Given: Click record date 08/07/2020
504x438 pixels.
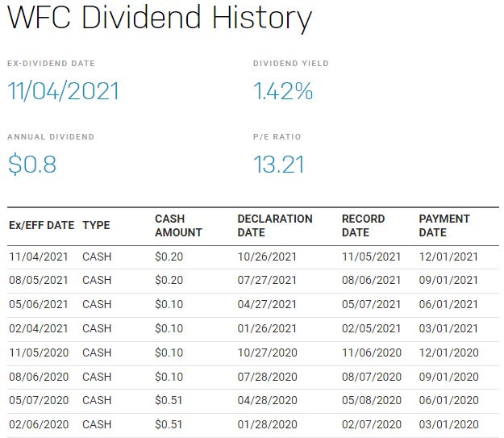Looking at the screenshot, I should click(372, 377).
